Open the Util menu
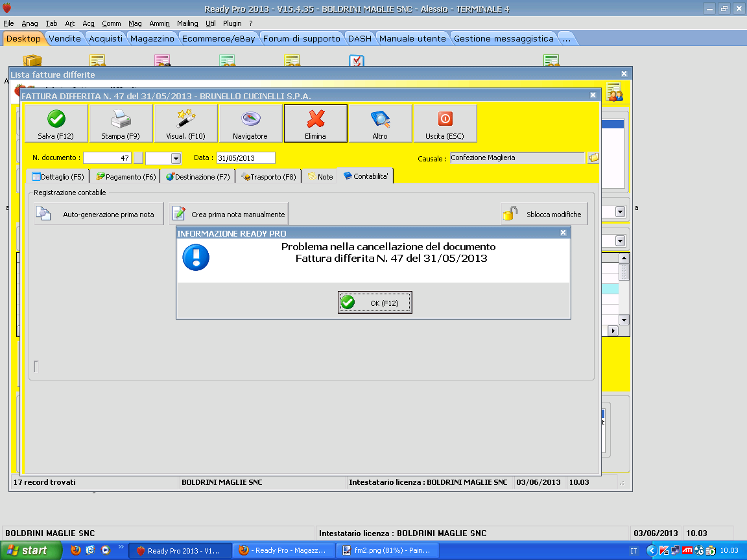Screen dimensions: 747x560 coord(211,23)
